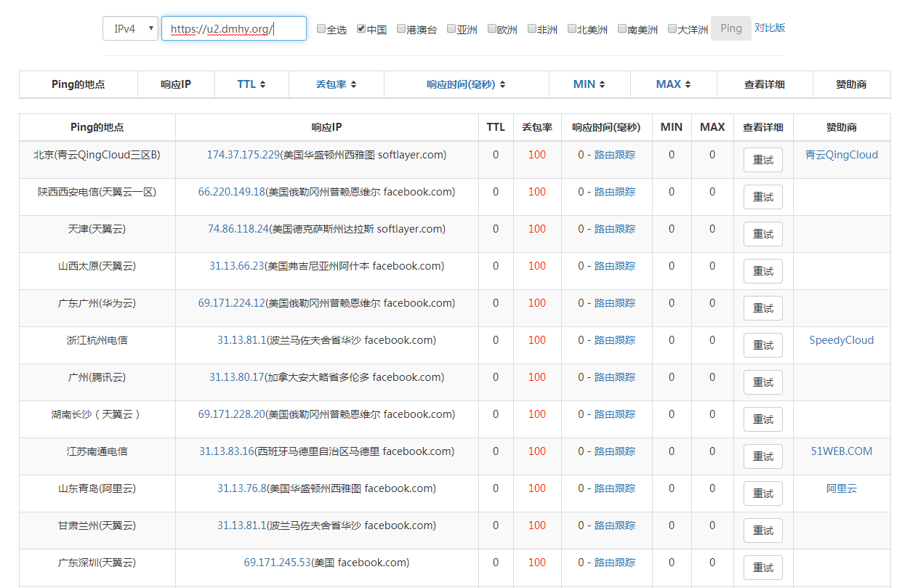This screenshot has height=588, width=910.
Task: Sort by 响应时间(毫秒) response time
Action: click(466, 84)
